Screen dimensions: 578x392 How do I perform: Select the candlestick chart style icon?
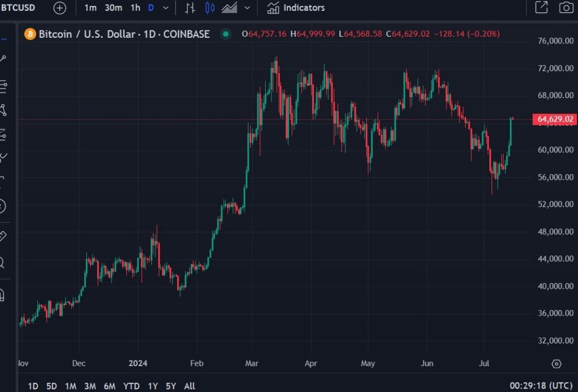point(210,8)
